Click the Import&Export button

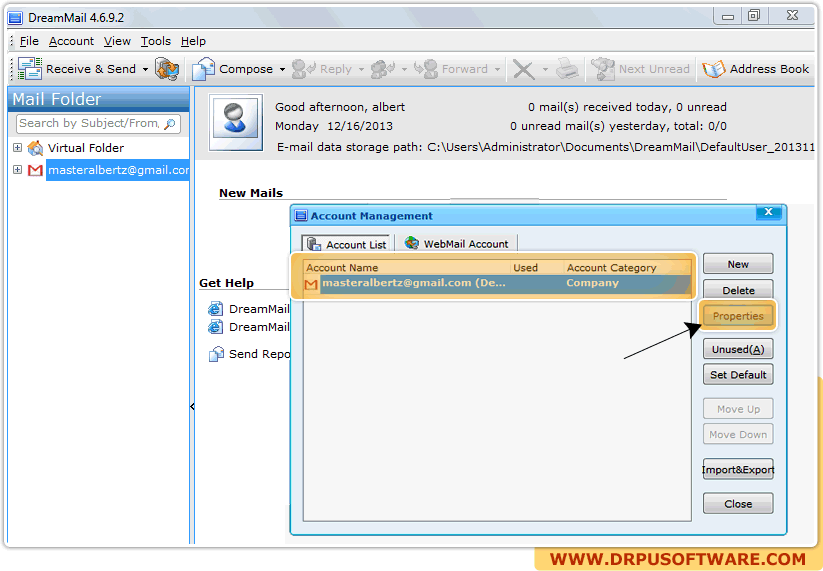click(738, 469)
